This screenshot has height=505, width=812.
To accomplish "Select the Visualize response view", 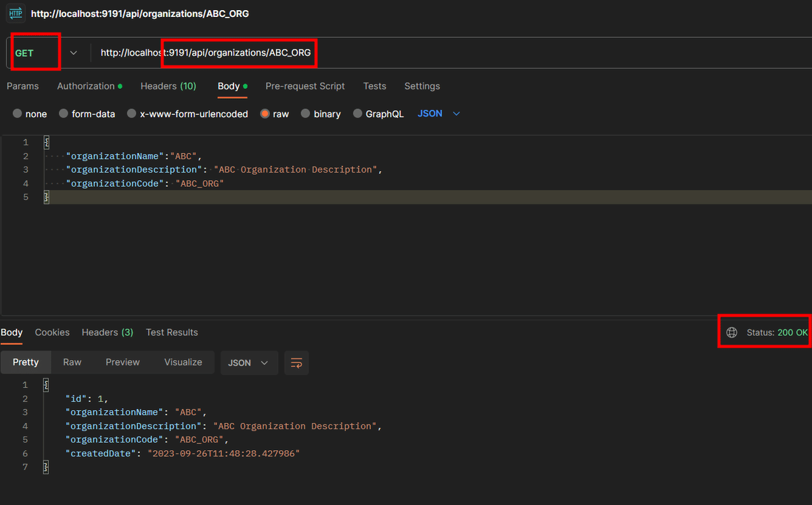I will [x=183, y=362].
